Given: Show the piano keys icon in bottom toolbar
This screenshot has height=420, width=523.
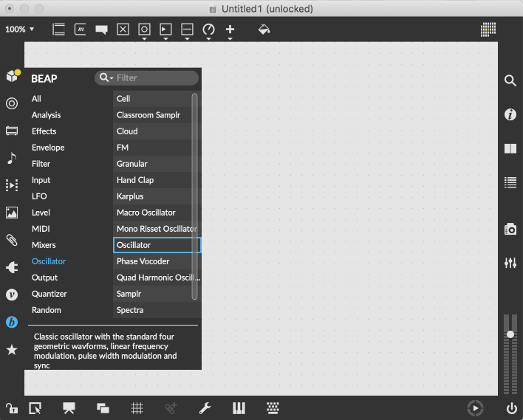Looking at the screenshot, I should (x=239, y=408).
